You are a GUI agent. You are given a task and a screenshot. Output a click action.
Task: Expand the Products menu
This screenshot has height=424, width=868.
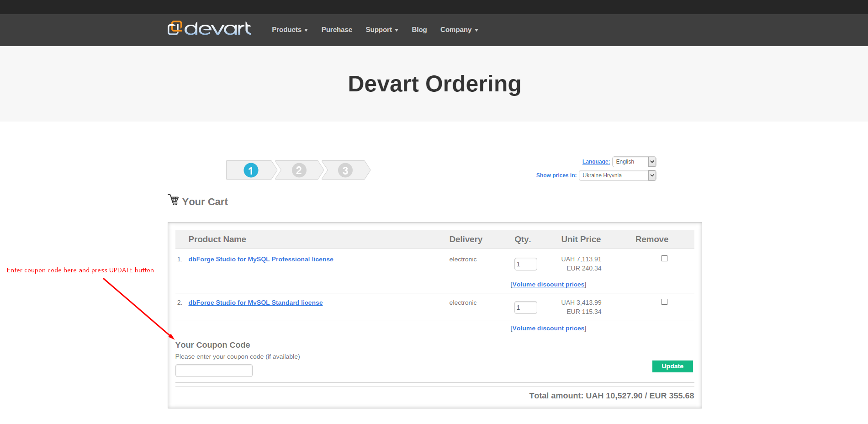coord(290,30)
